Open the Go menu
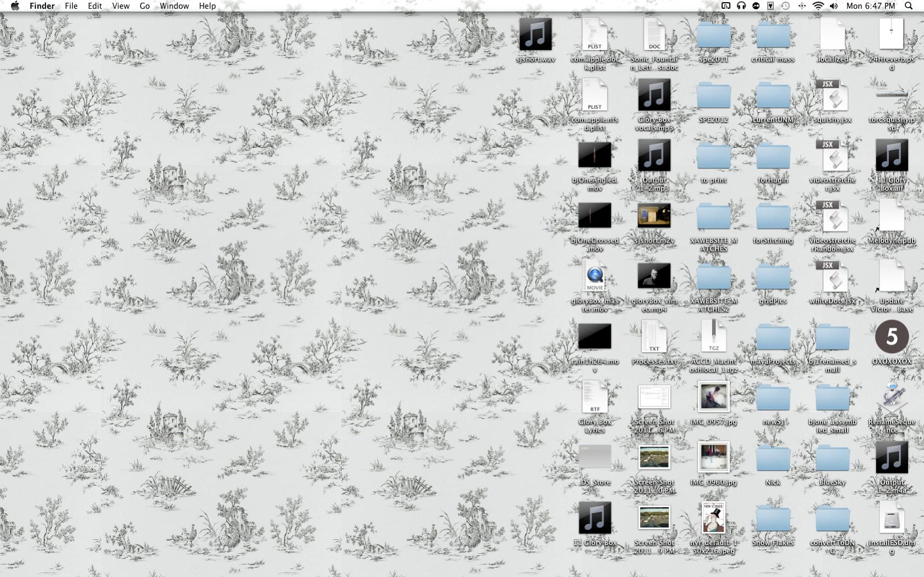Image resolution: width=924 pixels, height=577 pixels. point(145,6)
